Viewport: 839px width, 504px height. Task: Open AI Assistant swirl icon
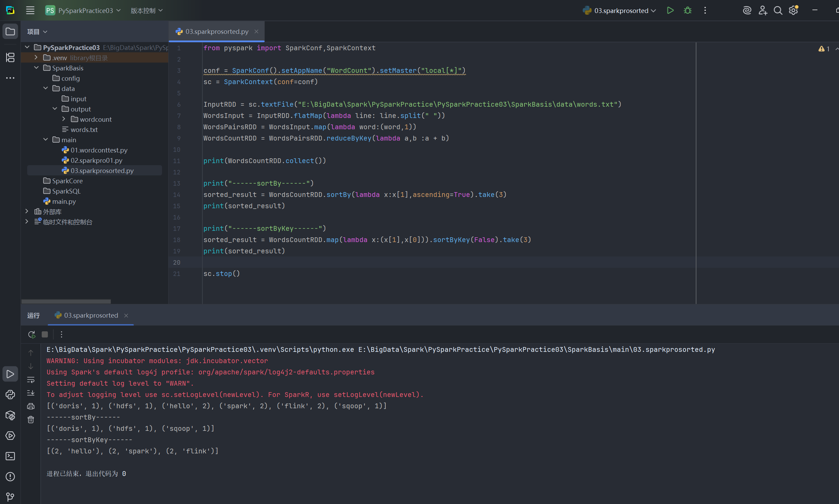tap(747, 10)
